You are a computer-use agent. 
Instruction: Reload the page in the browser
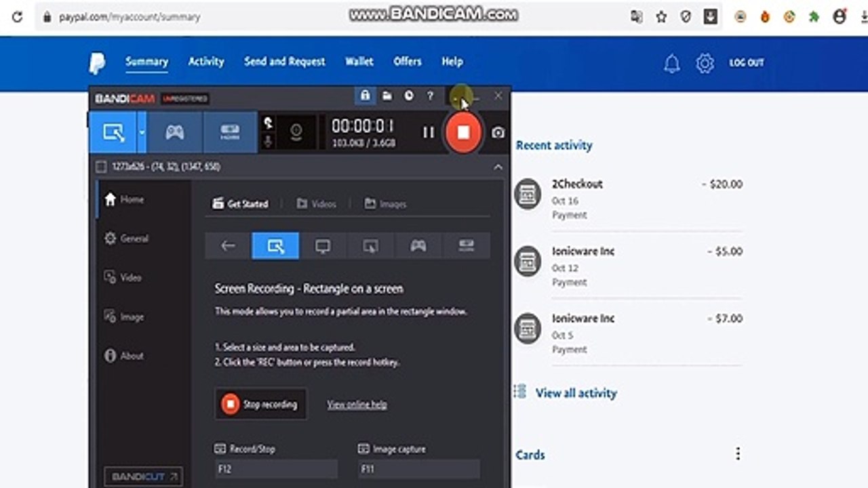[x=18, y=17]
